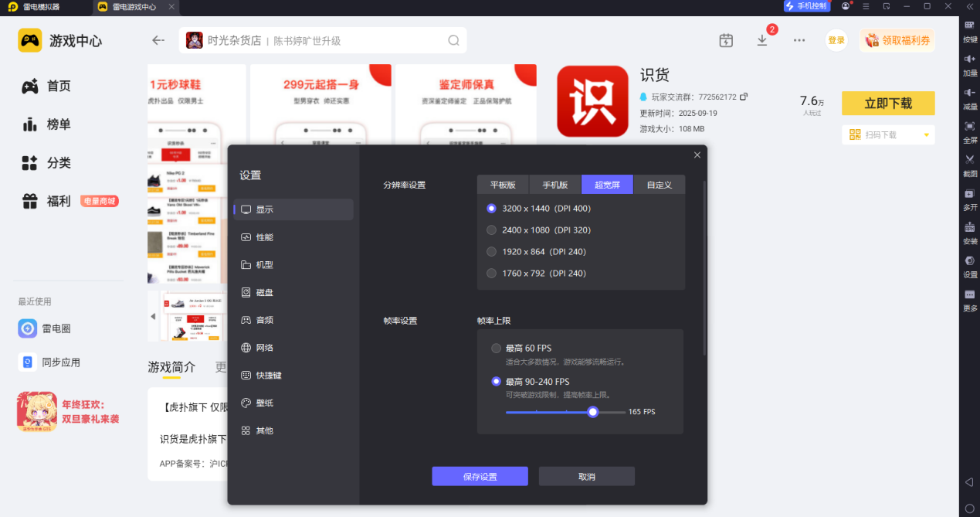The height and width of the screenshot is (517, 980).
Task: Go to 分类 in game center sidebar
Action: [x=46, y=163]
